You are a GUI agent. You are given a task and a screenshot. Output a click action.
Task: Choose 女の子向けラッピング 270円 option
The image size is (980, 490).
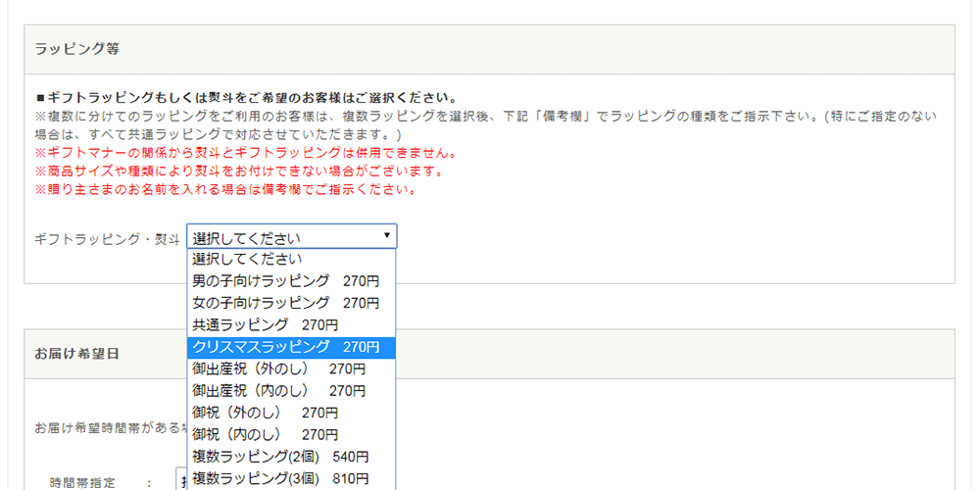click(x=291, y=303)
